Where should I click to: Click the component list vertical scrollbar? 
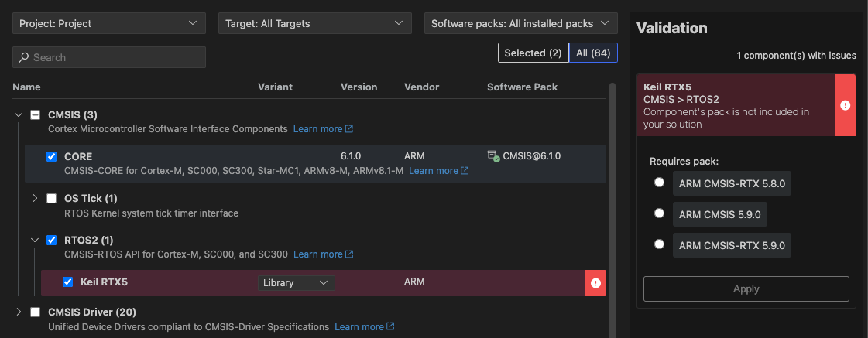612,210
